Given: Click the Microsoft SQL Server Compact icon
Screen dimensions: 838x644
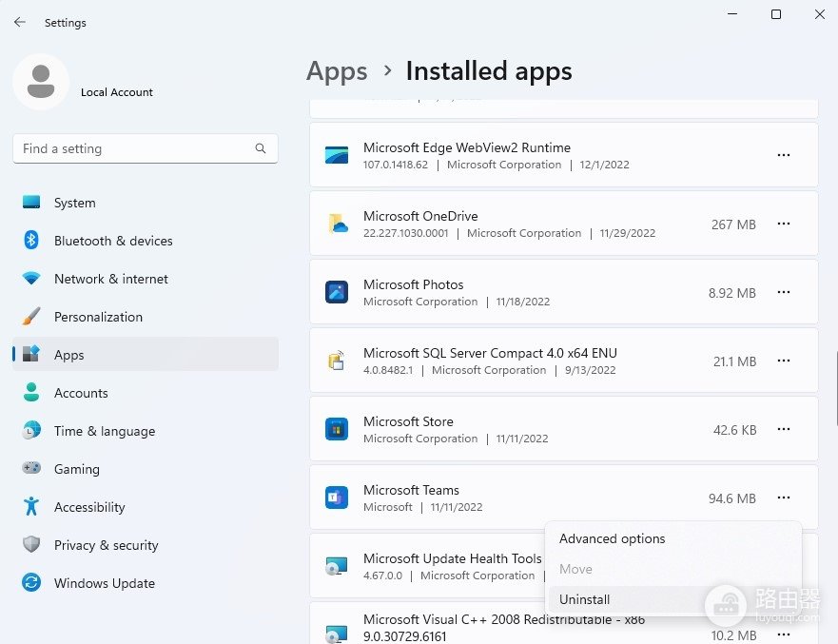Looking at the screenshot, I should click(x=337, y=361).
